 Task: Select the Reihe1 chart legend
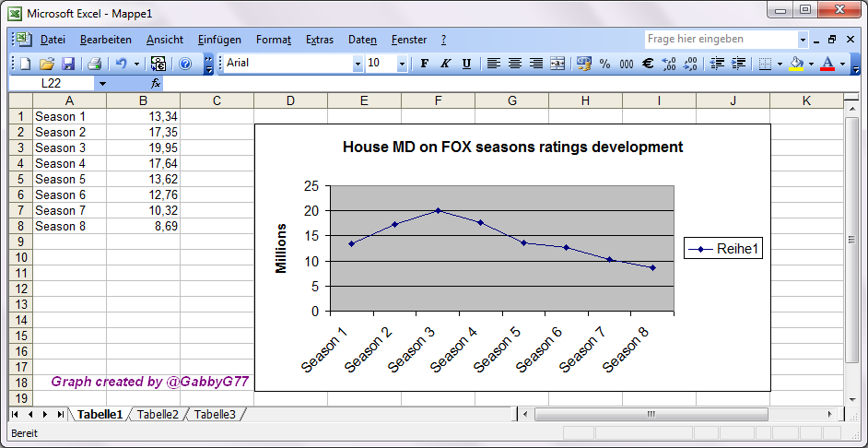[723, 250]
